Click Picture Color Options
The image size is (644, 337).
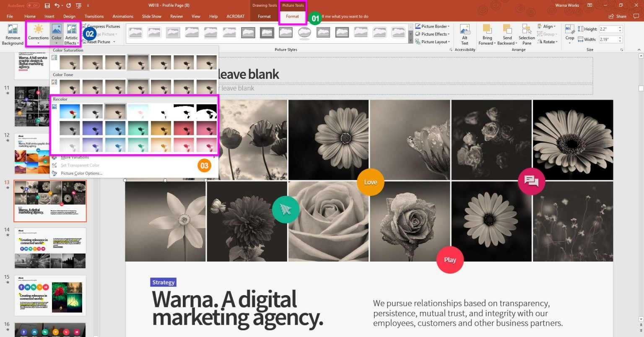pyautogui.click(x=80, y=173)
